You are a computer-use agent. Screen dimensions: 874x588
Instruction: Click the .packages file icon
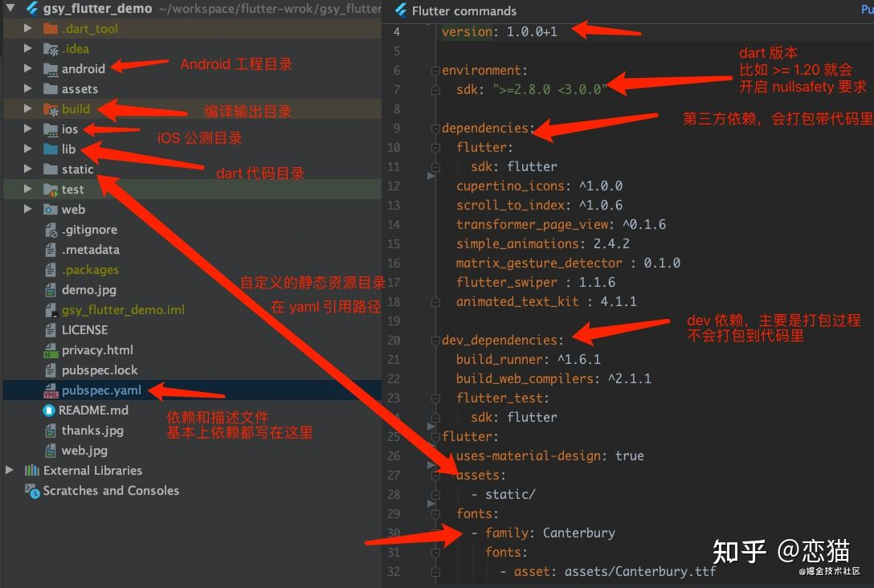point(51,270)
